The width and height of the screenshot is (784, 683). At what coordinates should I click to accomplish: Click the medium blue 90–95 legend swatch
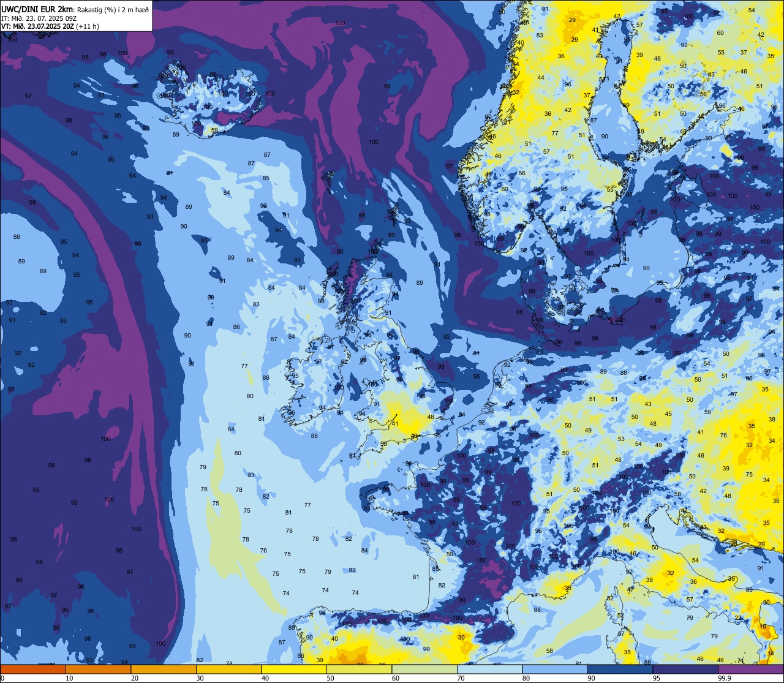620,670
